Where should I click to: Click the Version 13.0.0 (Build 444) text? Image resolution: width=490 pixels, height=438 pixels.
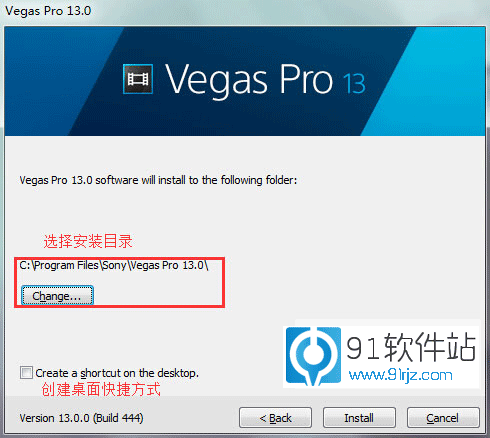(81, 418)
